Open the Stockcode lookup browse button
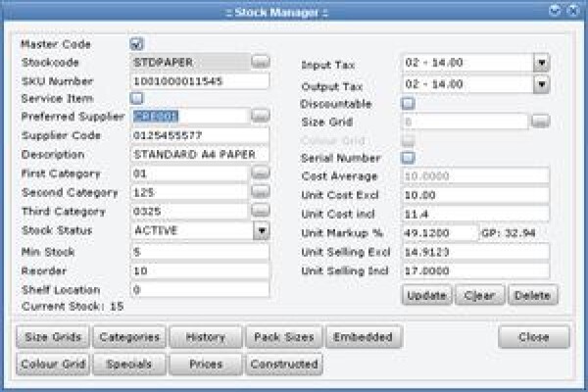This screenshot has width=588, height=392. [x=261, y=62]
